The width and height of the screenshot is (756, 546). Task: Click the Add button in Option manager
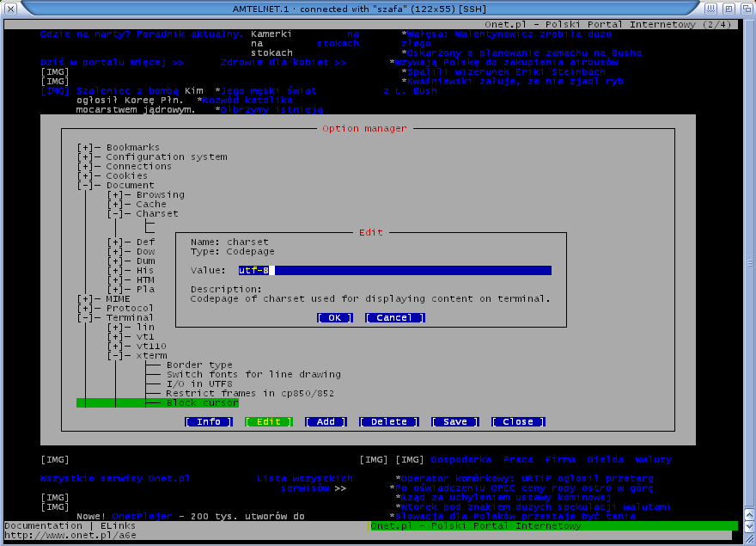[326, 422]
